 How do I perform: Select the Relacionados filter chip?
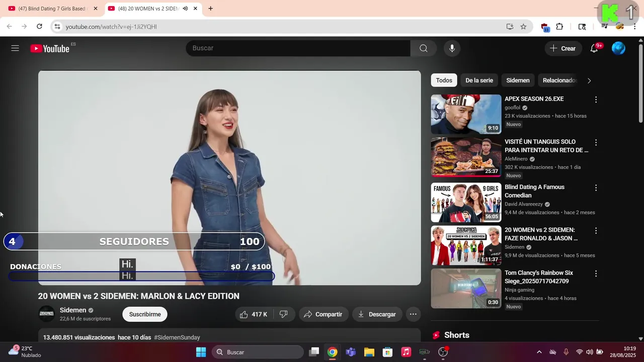[559, 80]
